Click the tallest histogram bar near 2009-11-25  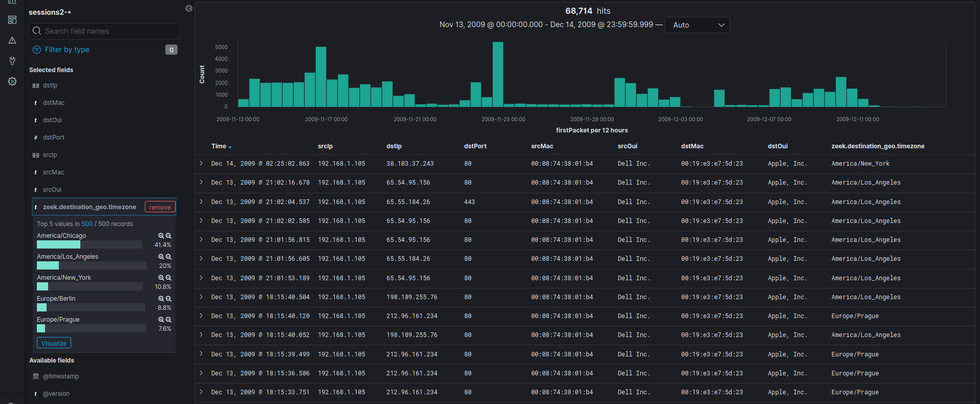[x=498, y=74]
